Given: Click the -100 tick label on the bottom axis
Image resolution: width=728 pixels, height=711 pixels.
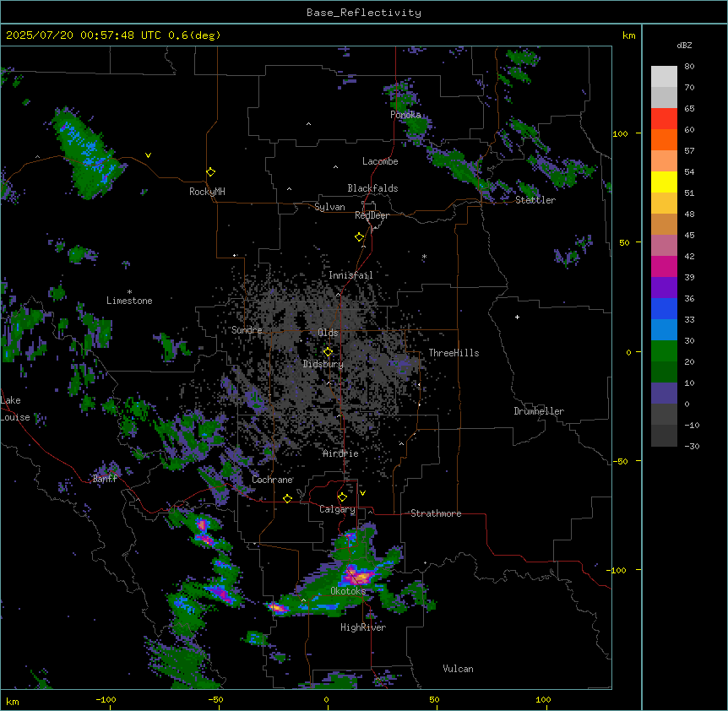Looking at the screenshot, I should click(106, 699).
